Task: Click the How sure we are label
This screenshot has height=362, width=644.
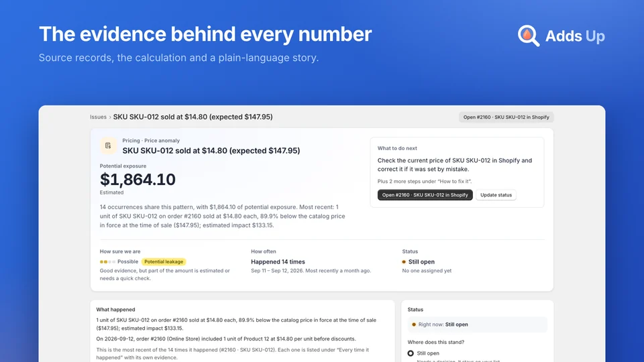Action: 120,251
